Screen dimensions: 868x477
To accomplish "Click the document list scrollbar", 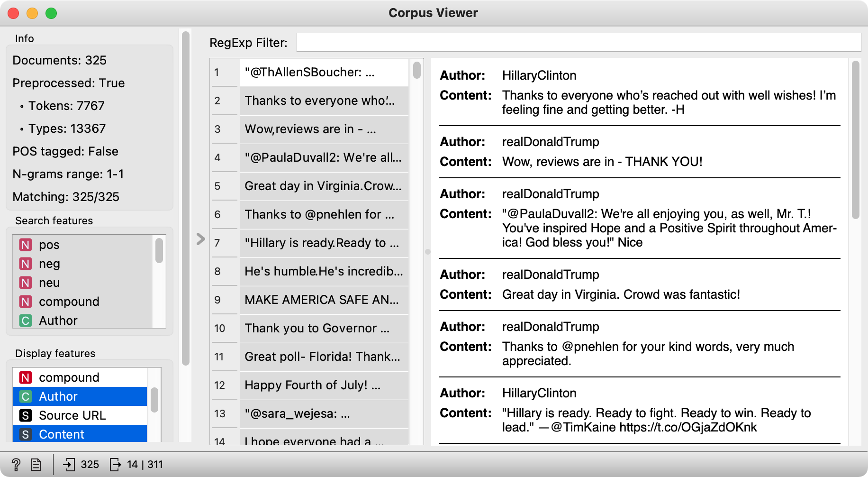I will [x=417, y=70].
